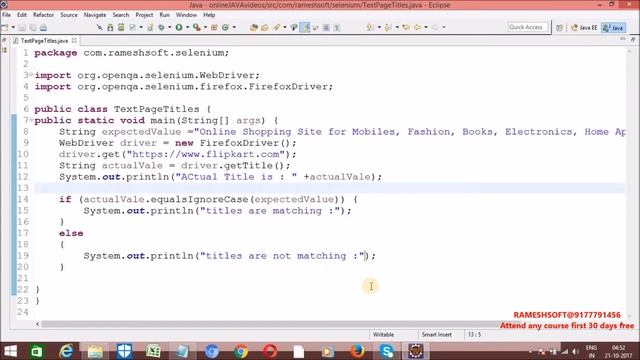
Task: Open the New Java Class dropdown arrow
Action: [234, 27]
